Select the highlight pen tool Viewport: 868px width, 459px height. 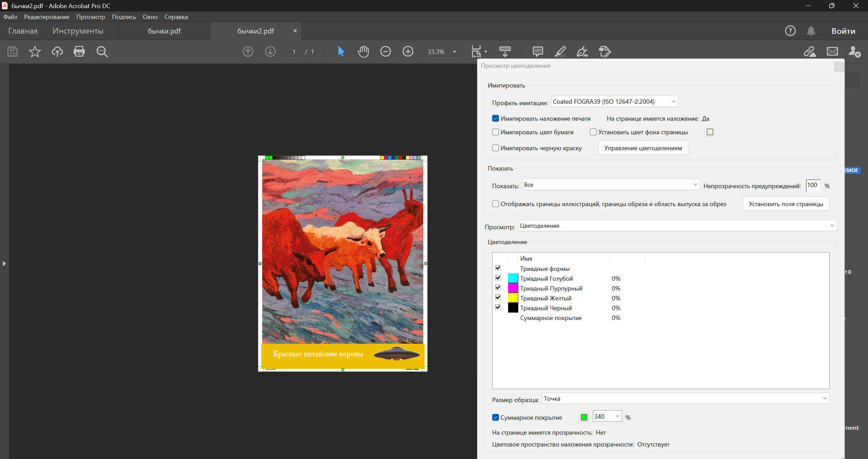pos(560,52)
